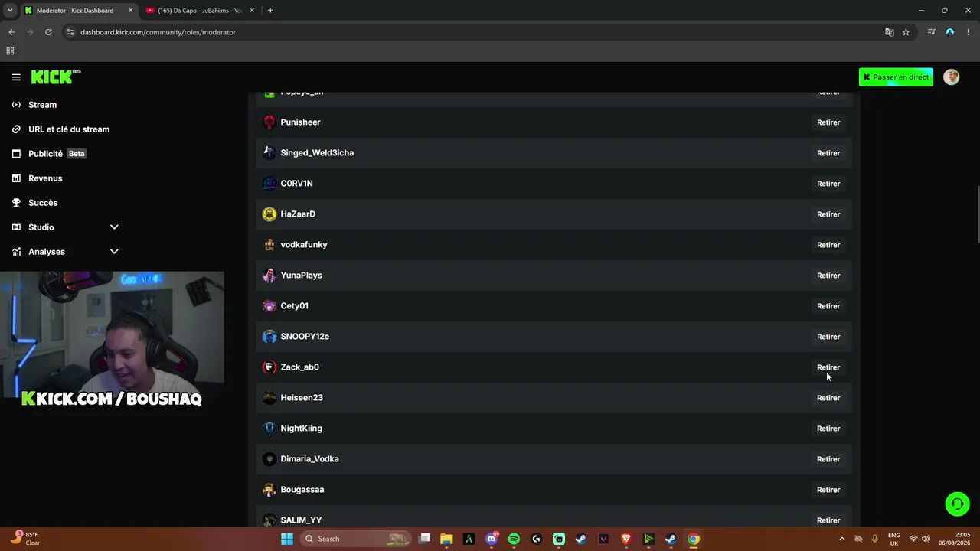
Task: Open the Chrome profile avatar
Action: coord(950,32)
